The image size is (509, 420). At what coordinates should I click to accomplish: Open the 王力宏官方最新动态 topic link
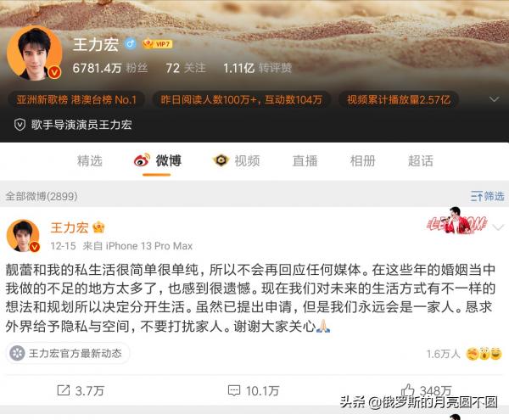click(x=68, y=353)
